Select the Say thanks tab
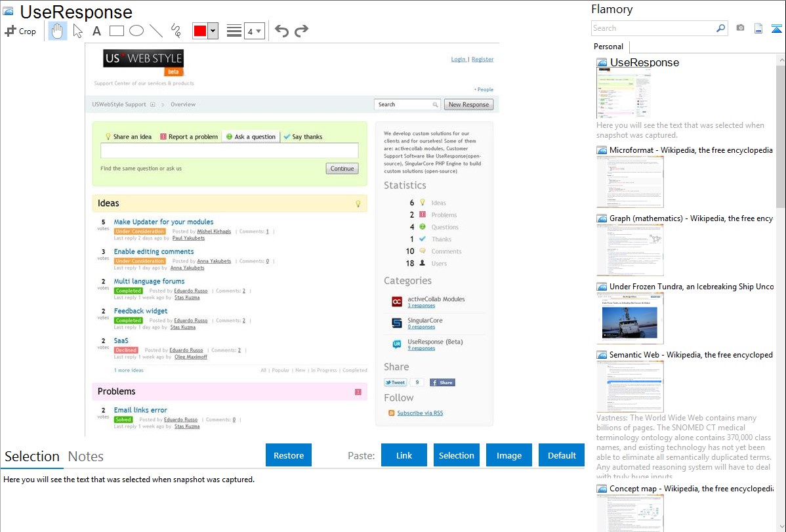 coord(302,136)
